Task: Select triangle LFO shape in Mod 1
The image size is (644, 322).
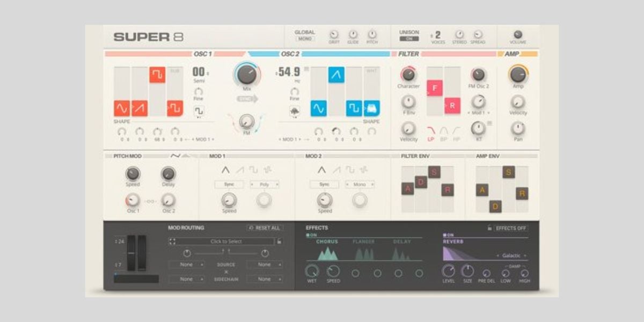Action: point(226,170)
